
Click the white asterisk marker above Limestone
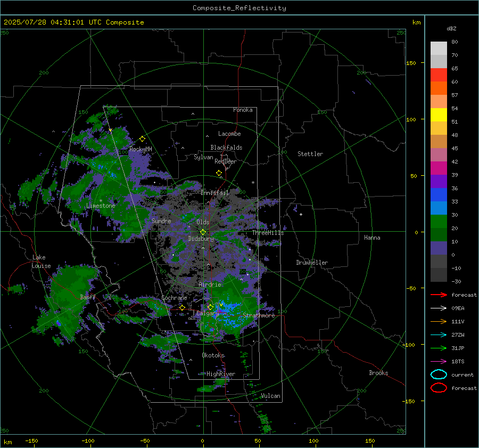coord(101,201)
